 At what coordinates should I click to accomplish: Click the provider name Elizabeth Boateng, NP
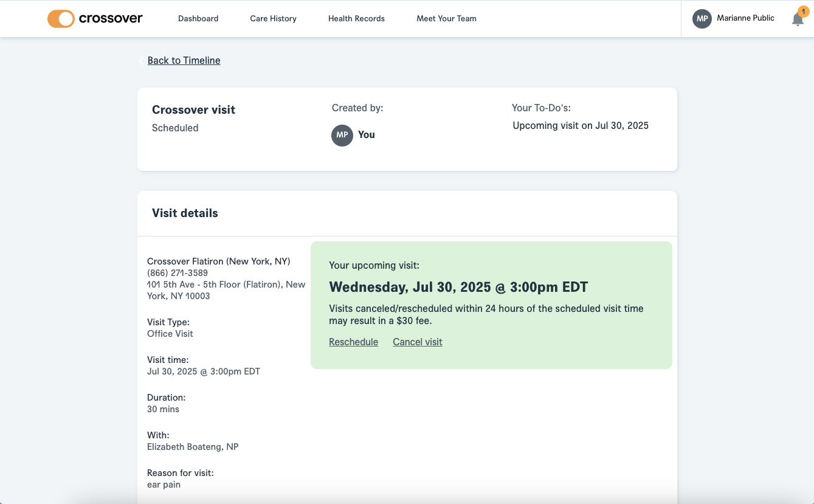(x=193, y=447)
